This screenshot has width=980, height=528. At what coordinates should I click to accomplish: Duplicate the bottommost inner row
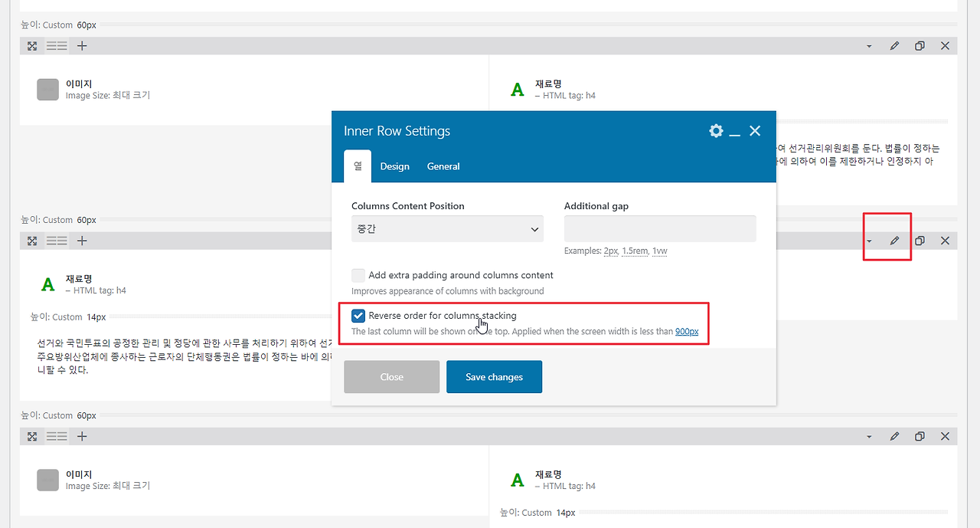pyautogui.click(x=920, y=436)
